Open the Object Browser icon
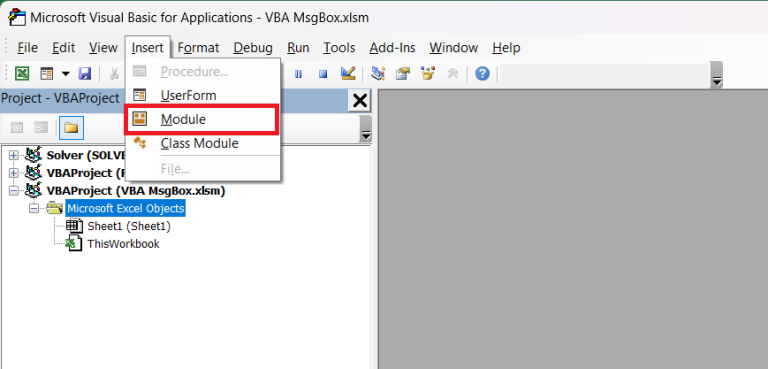The image size is (768, 369). [x=428, y=74]
